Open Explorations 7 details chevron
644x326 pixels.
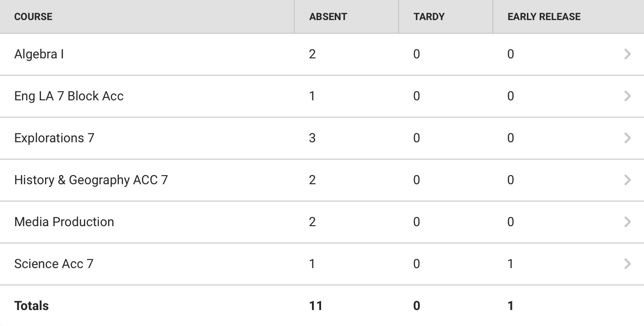pos(627,138)
